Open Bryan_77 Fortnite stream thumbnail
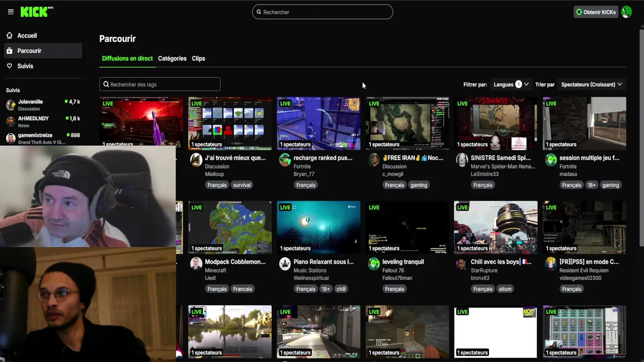The height and width of the screenshot is (362, 644). click(x=318, y=124)
